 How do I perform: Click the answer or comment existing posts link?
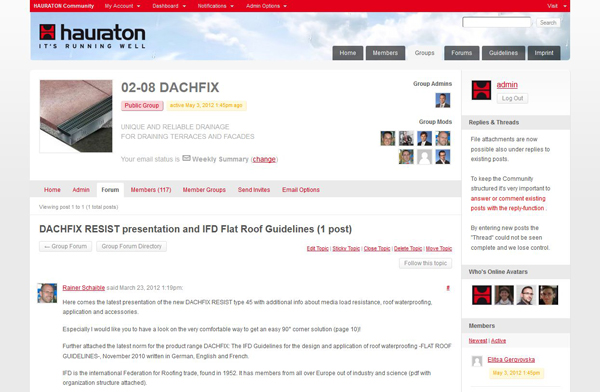(x=508, y=203)
